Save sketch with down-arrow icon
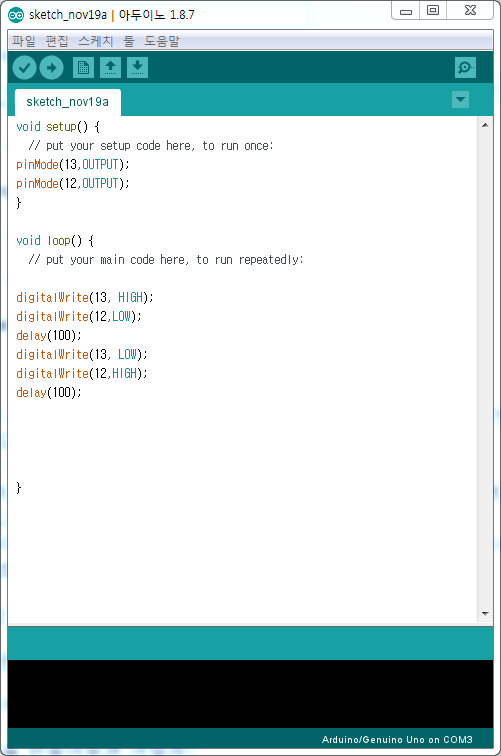 point(137,68)
